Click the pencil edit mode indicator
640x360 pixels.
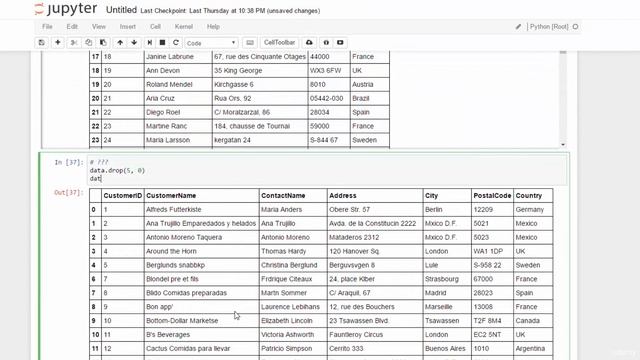coord(518,27)
